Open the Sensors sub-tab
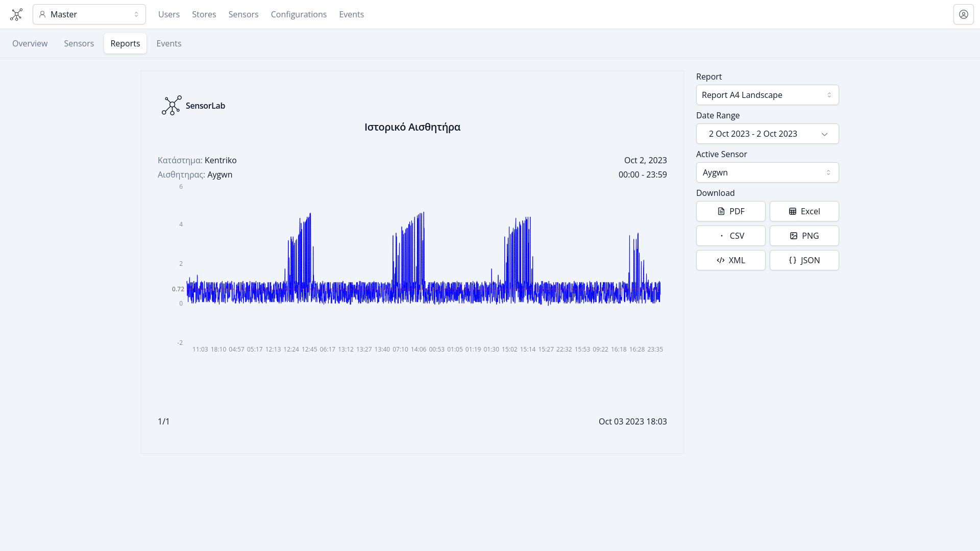The image size is (980, 551). point(79,43)
